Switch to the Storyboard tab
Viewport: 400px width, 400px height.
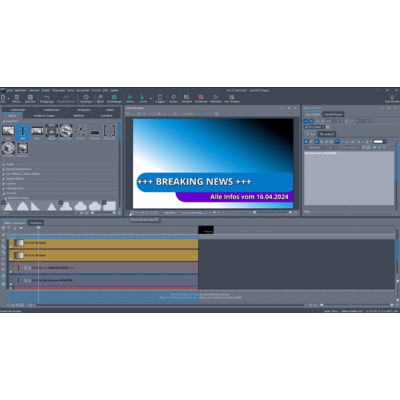point(35,223)
